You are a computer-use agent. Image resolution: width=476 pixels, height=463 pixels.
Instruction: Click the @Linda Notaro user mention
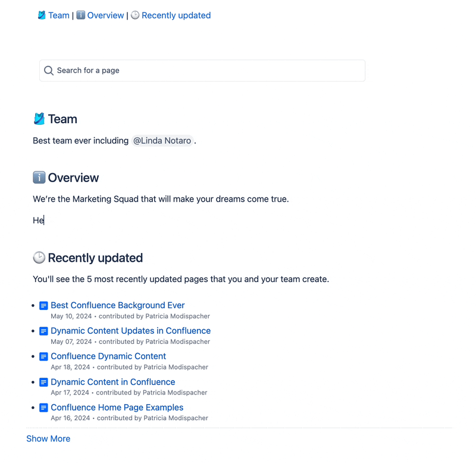(x=162, y=140)
